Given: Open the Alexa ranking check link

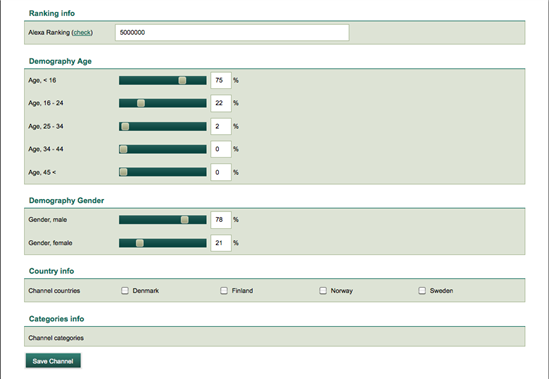Looking at the screenshot, I should tap(82, 33).
